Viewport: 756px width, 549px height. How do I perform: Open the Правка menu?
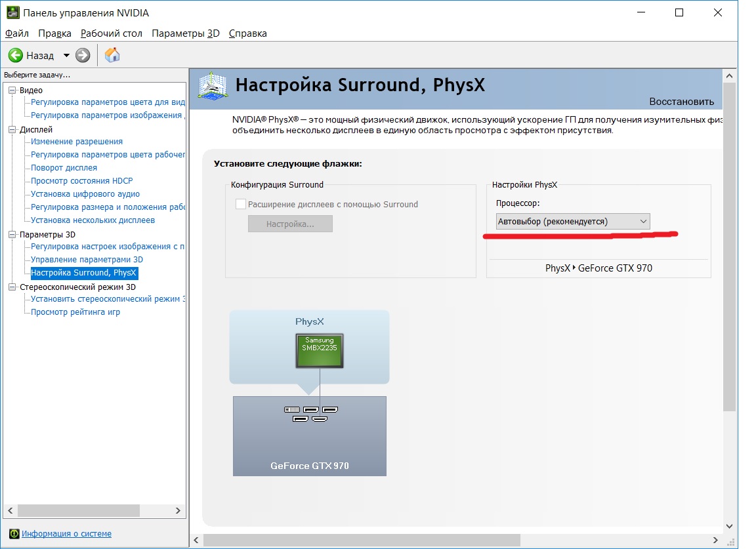click(x=54, y=33)
